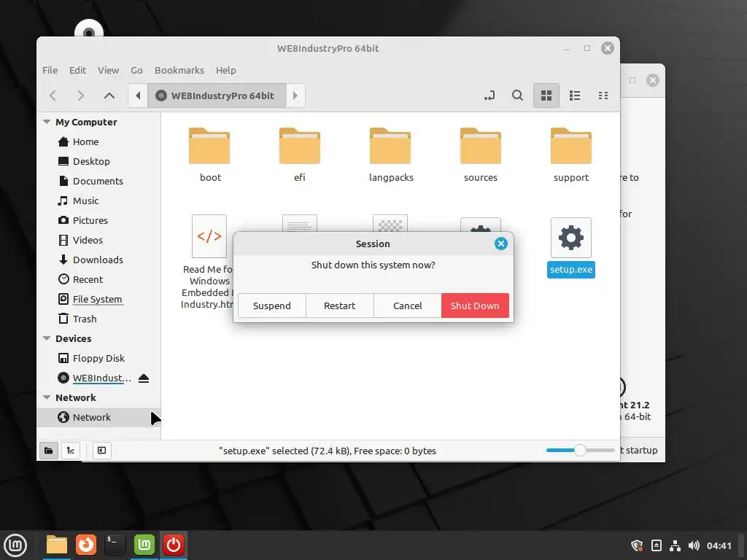Go up to the parent folder
747x560 pixels.
[x=109, y=96]
